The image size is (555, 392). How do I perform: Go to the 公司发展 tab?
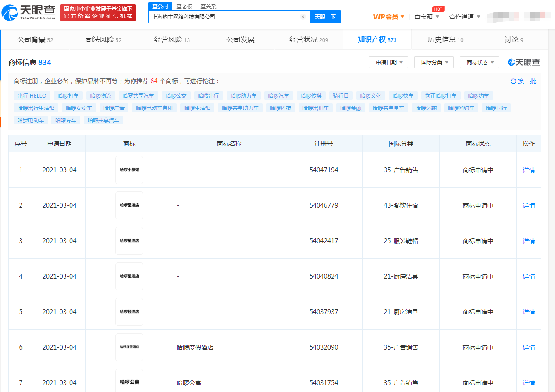click(x=240, y=40)
